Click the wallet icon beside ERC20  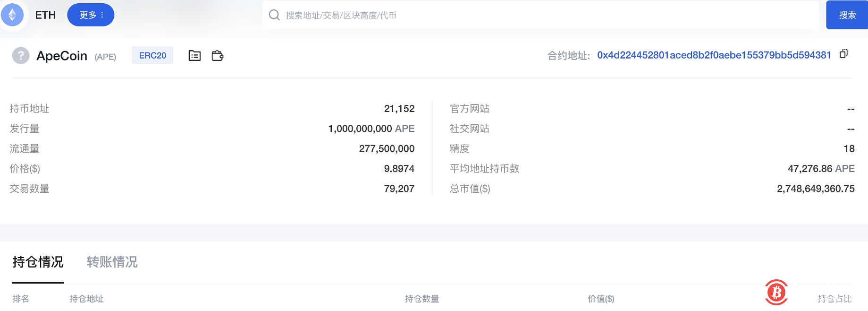(x=218, y=56)
